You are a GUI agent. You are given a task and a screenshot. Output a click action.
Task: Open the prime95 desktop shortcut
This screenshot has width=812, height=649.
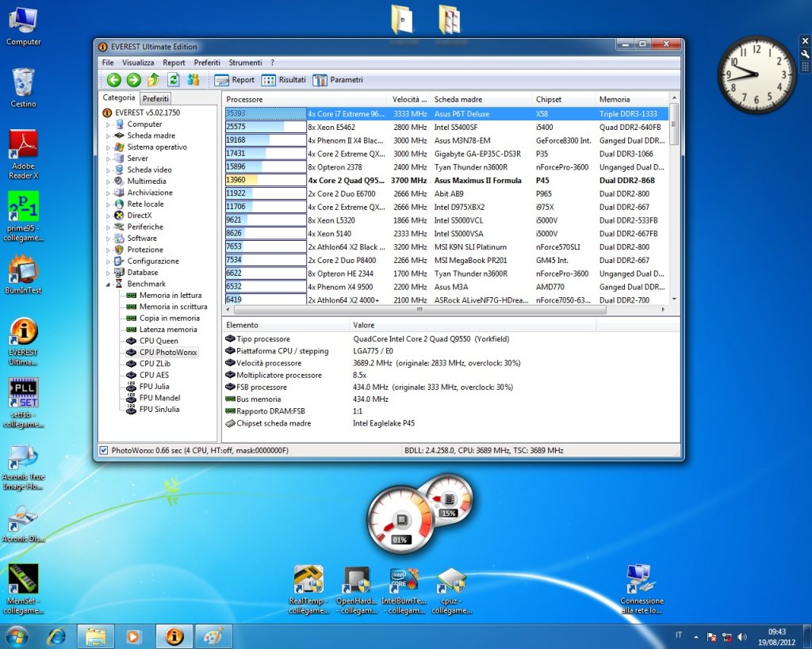(x=23, y=216)
